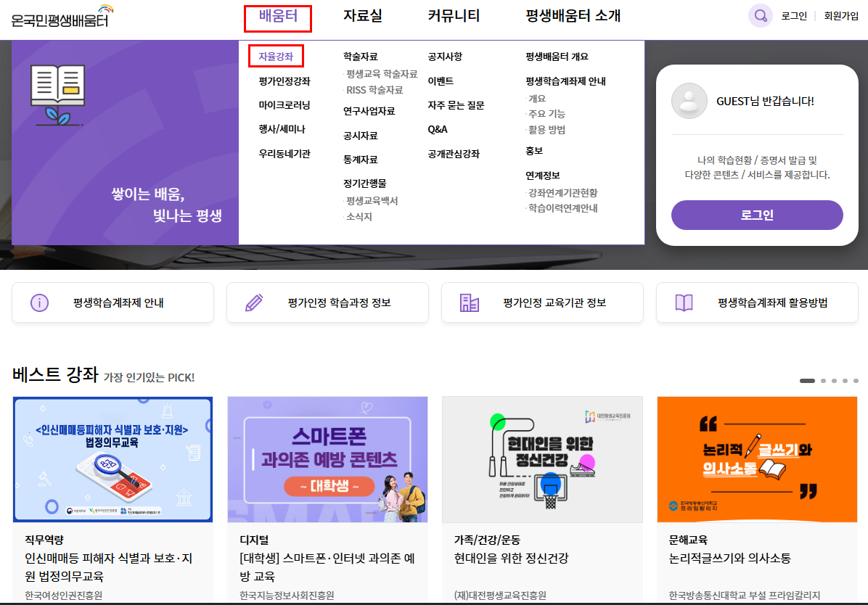Open 평생배움터 개요 menu item

557,57
